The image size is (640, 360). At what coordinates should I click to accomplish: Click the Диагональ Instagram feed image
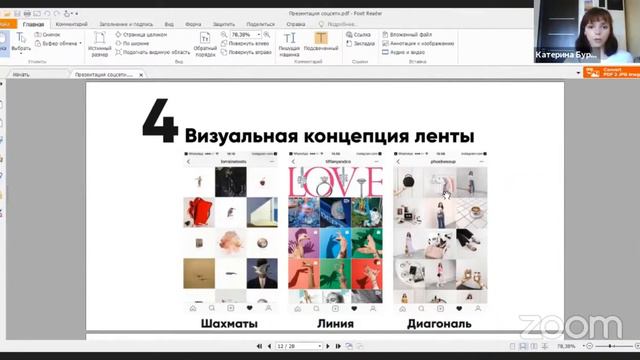440,232
